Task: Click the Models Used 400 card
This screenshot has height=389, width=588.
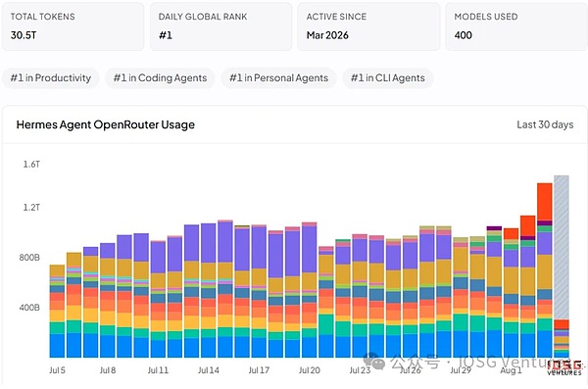Action: click(516, 26)
